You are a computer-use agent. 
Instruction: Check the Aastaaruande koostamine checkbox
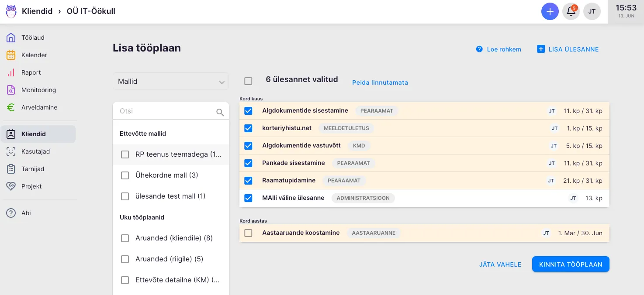pyautogui.click(x=248, y=233)
